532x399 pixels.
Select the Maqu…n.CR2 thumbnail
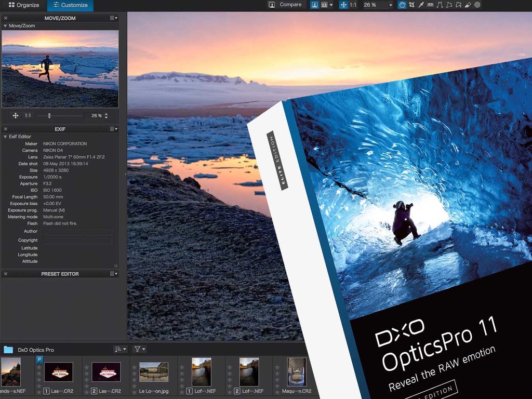tap(297, 372)
